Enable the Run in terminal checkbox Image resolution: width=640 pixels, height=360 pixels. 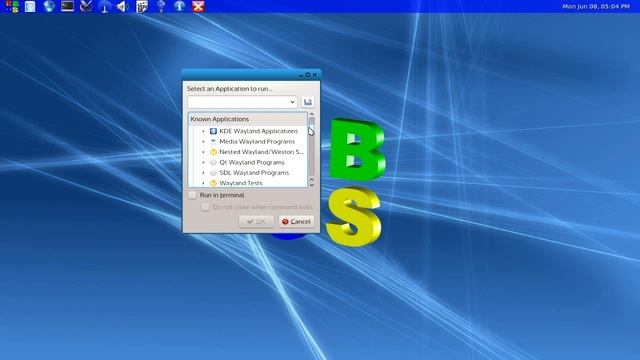click(192, 195)
